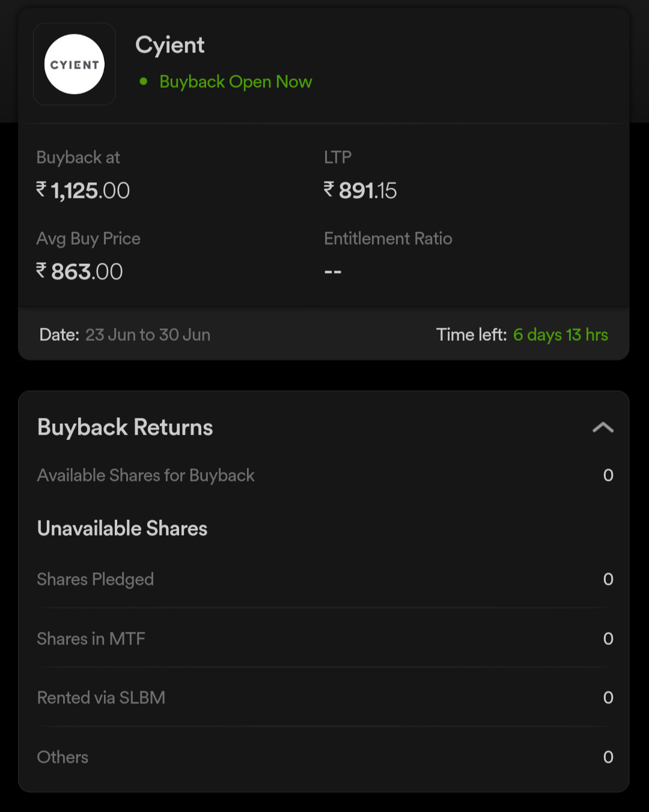Tap the Avg Buy Price ₹863.00
Viewport: 649px width, 812px height.
(x=79, y=272)
